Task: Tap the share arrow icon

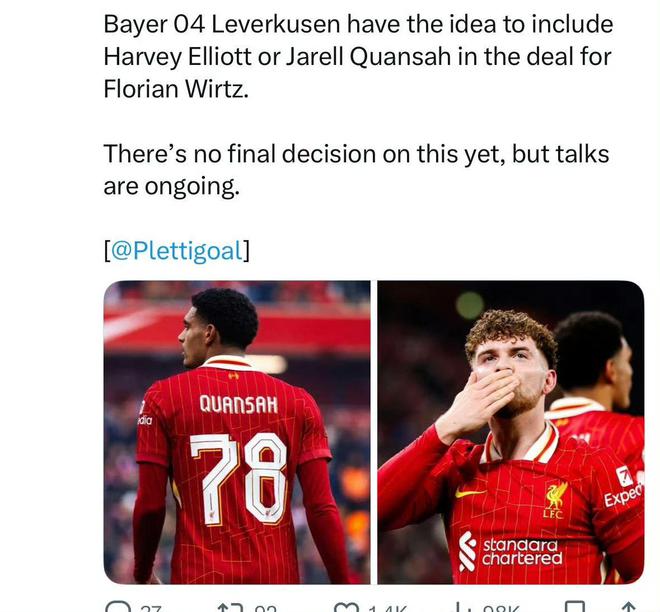Action: [x=628, y=608]
